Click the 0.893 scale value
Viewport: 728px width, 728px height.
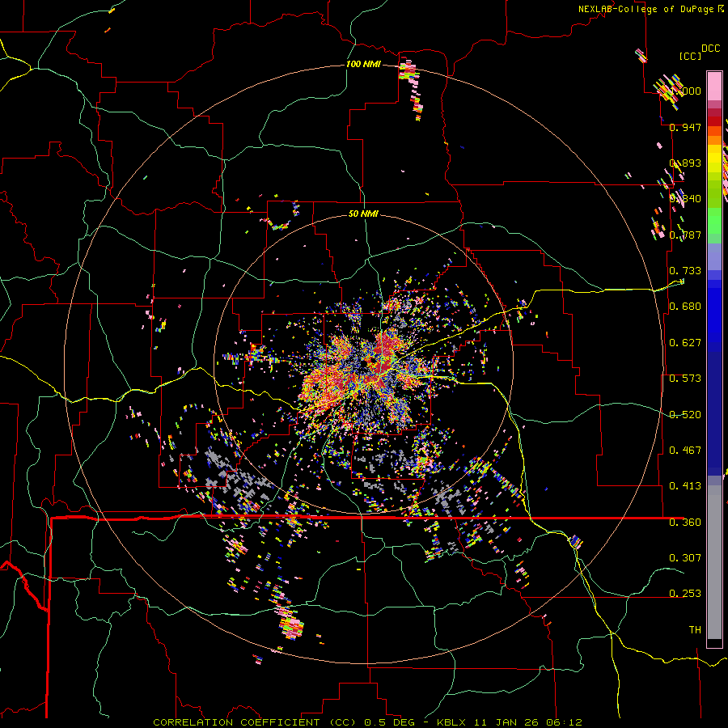(x=685, y=163)
